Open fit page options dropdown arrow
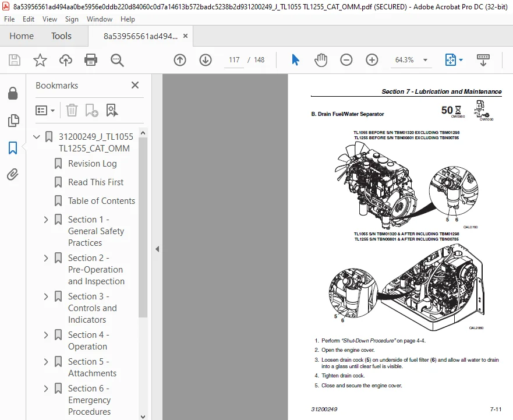513x420 pixels. [461, 60]
